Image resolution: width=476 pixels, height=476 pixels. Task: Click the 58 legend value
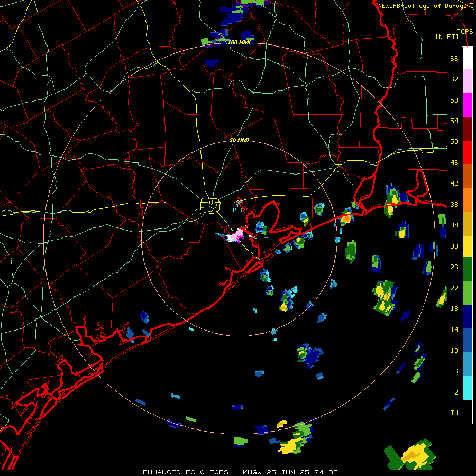(454, 100)
